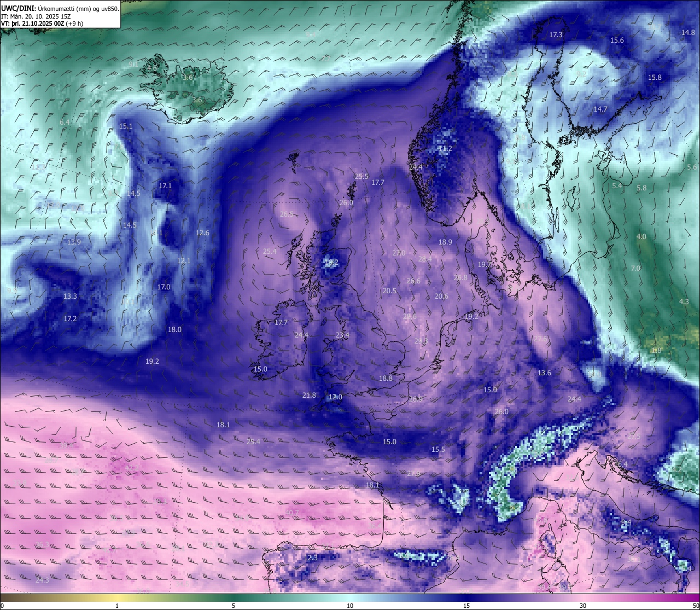Click the map value '26.8'
This screenshot has width=700, height=610.
(x=460, y=277)
